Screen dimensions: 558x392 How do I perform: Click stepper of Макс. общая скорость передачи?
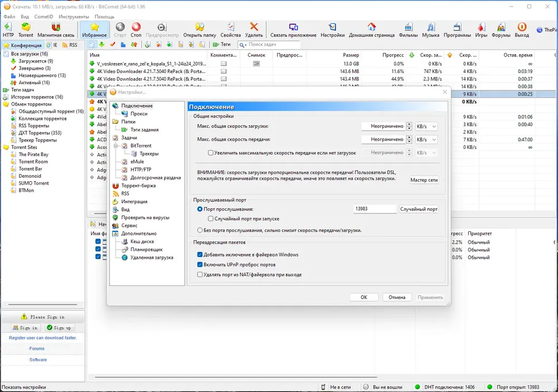[409, 139]
